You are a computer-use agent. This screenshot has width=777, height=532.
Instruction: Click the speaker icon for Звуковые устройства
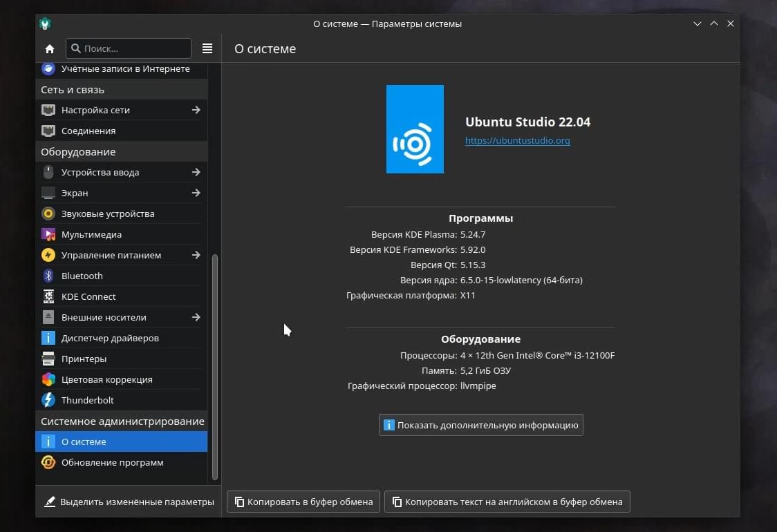pyautogui.click(x=48, y=213)
